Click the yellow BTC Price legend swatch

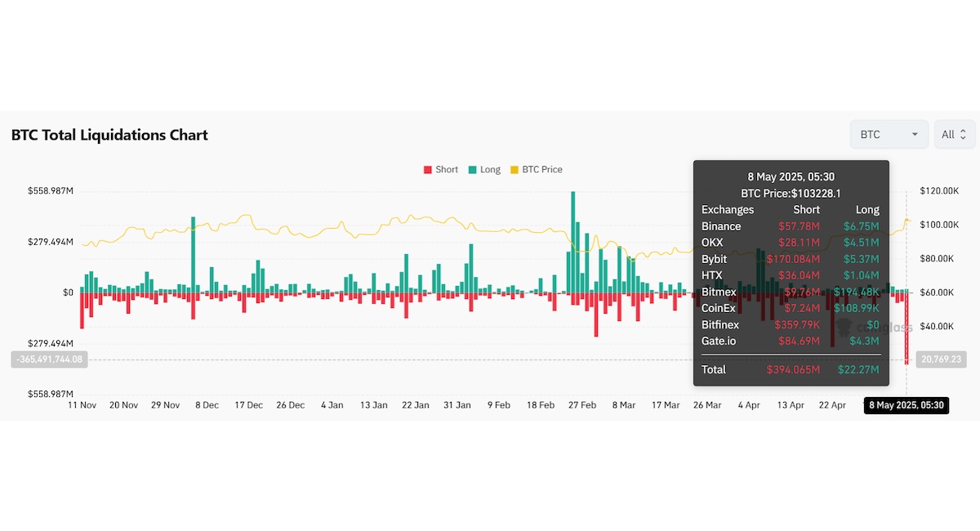point(514,170)
